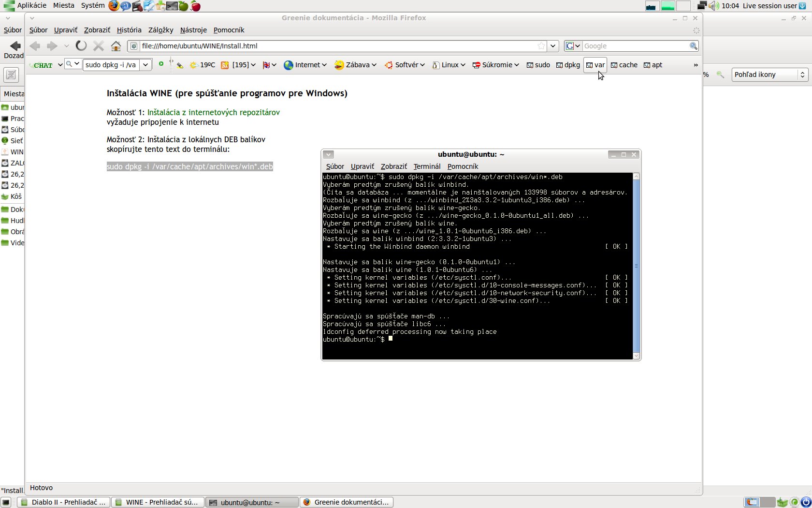The width and height of the screenshot is (812, 508).
Task: Open the Miesta menu in top panel
Action: [64, 5]
